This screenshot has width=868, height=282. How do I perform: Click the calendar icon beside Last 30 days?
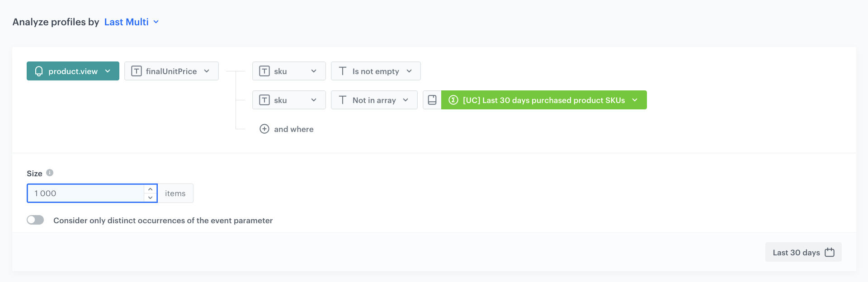830,252
